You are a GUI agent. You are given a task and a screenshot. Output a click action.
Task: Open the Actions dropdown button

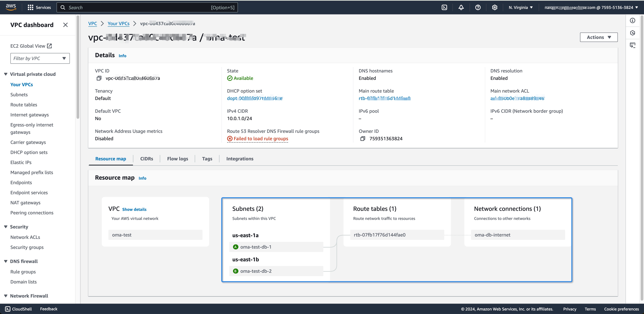[599, 37]
